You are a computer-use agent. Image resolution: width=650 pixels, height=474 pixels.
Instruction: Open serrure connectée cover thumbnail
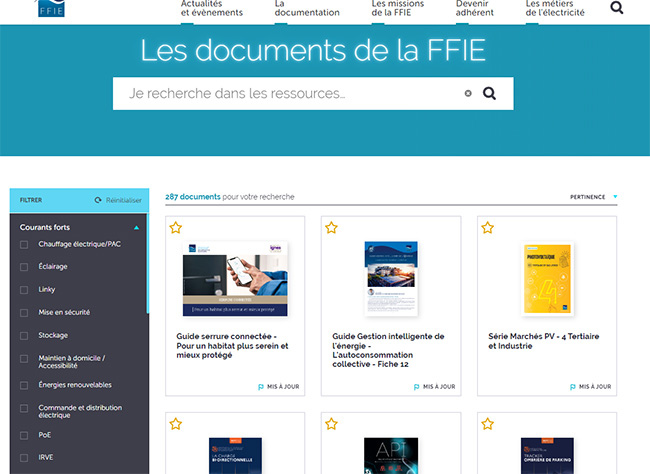coord(235,279)
